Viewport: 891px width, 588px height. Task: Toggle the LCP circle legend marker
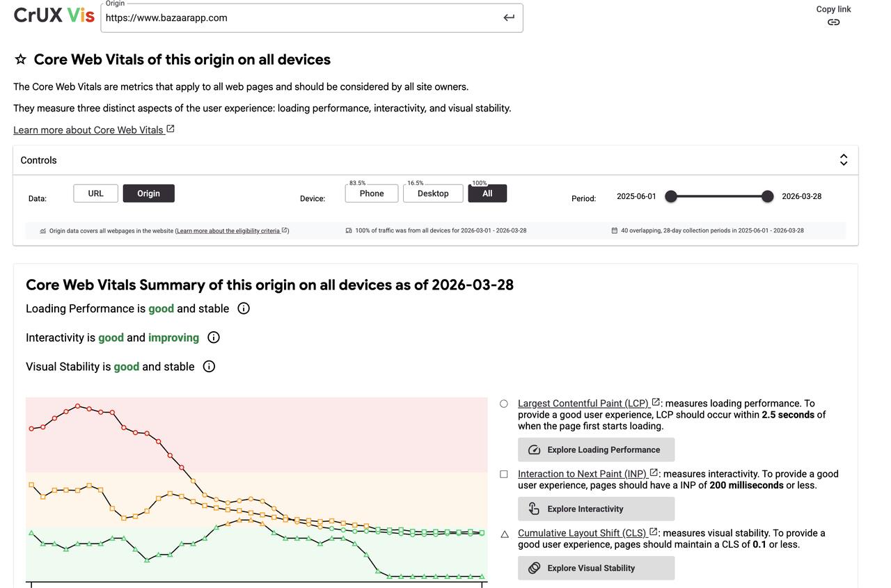pyautogui.click(x=503, y=403)
